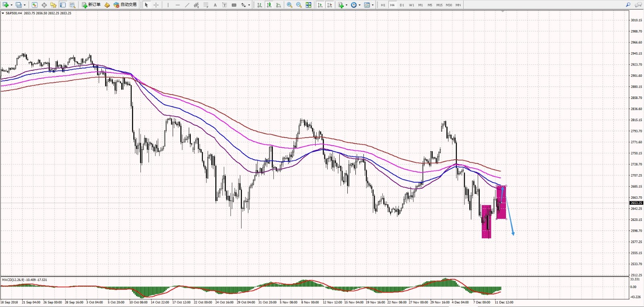This screenshot has height=307, width=644.
Task: Open the Market Watch panel icon
Action: pyautogui.click(x=35, y=5)
